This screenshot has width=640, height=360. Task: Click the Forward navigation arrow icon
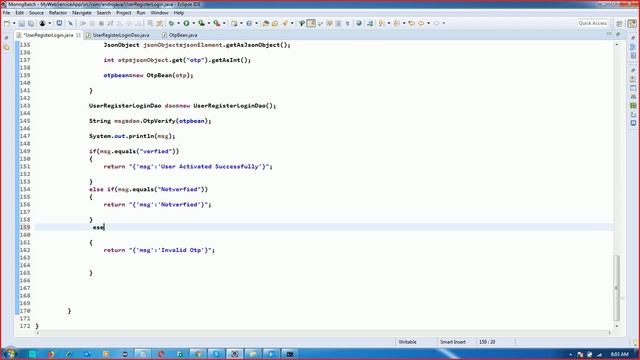point(436,23)
